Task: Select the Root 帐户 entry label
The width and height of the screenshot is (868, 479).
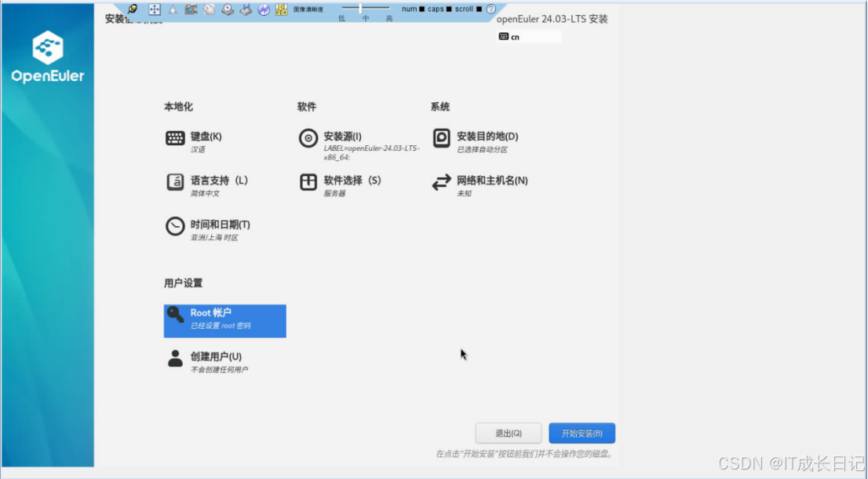Action: click(211, 313)
